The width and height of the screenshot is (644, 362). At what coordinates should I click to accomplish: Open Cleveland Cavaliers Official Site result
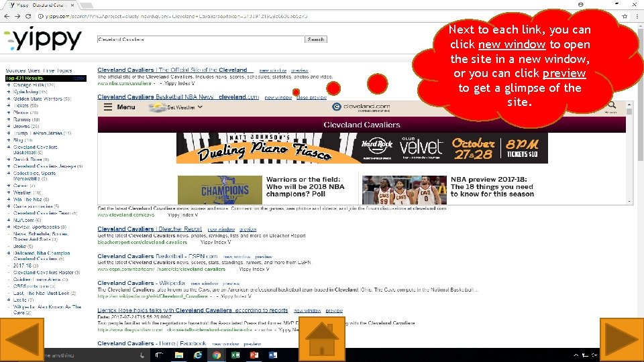[x=175, y=70]
